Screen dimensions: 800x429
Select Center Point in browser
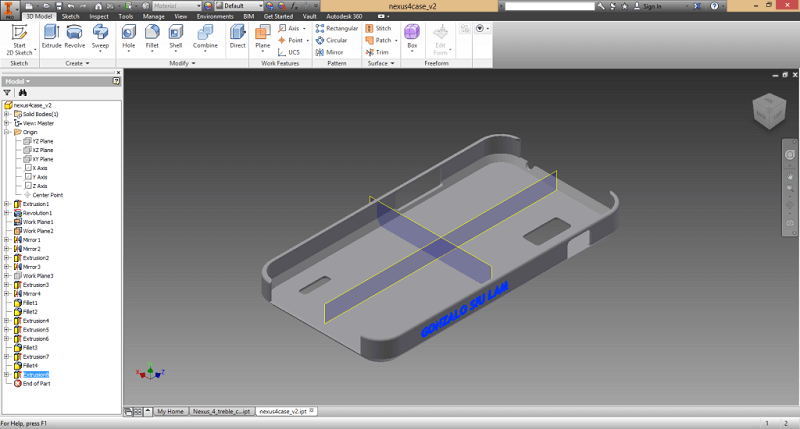(x=47, y=195)
